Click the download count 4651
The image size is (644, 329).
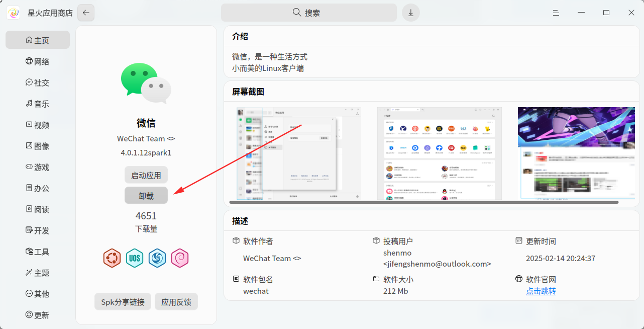(x=146, y=216)
